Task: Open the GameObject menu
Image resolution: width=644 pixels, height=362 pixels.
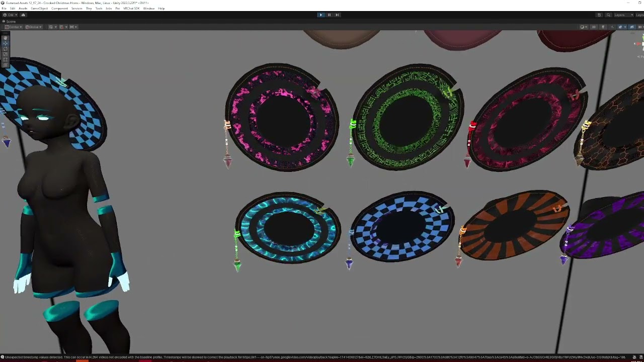Action: pyautogui.click(x=39, y=9)
